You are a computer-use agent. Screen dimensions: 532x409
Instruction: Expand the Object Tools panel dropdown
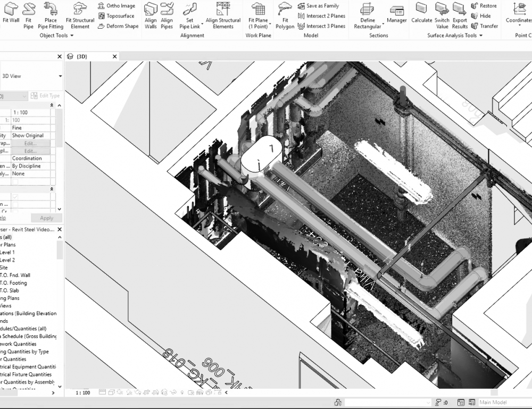click(72, 36)
